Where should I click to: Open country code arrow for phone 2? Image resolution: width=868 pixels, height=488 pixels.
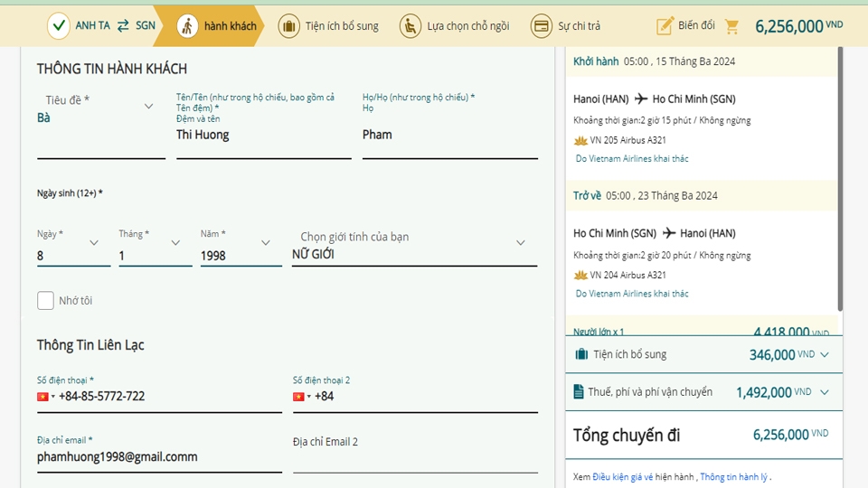point(309,397)
